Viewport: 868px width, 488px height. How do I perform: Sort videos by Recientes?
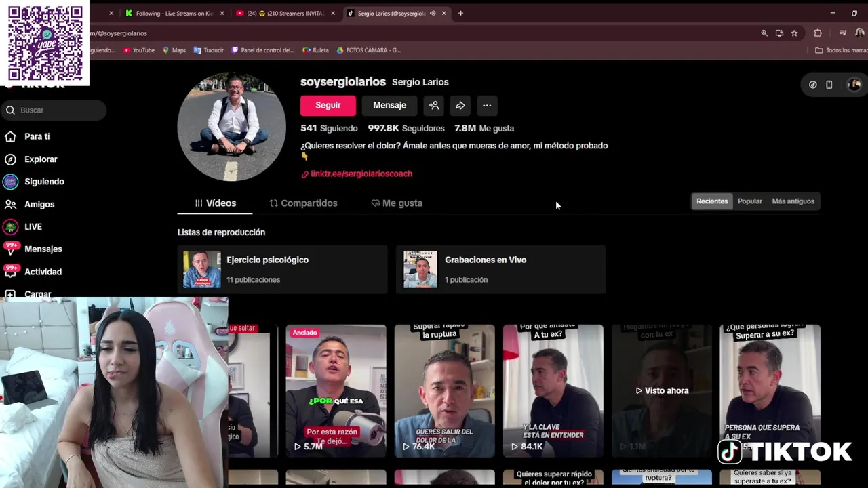point(712,201)
